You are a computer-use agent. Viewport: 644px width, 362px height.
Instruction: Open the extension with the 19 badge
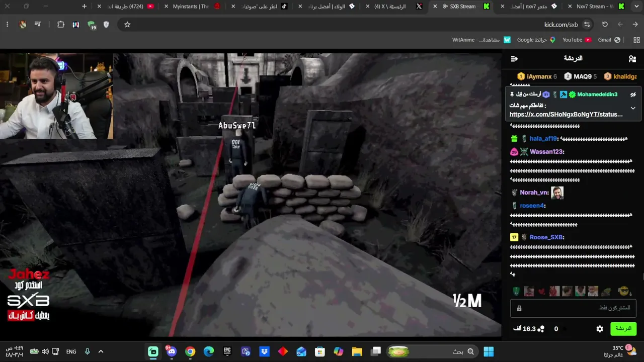(91, 25)
